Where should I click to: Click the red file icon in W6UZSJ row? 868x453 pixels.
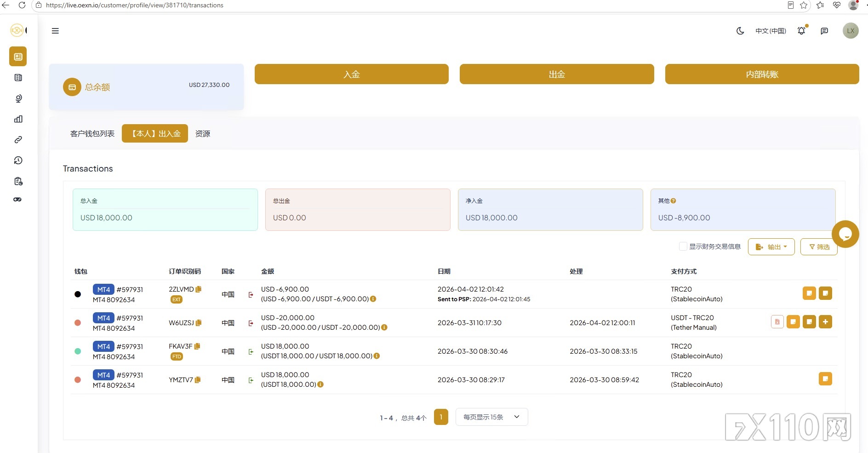point(777,322)
